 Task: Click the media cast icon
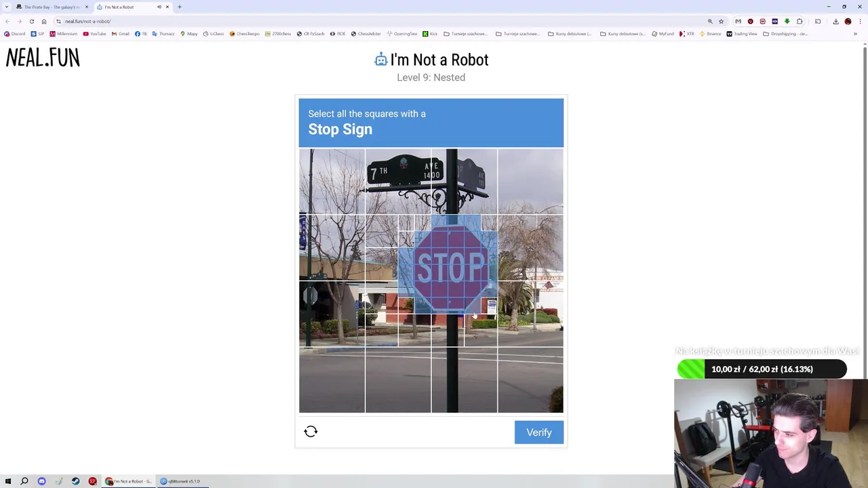pos(817,21)
